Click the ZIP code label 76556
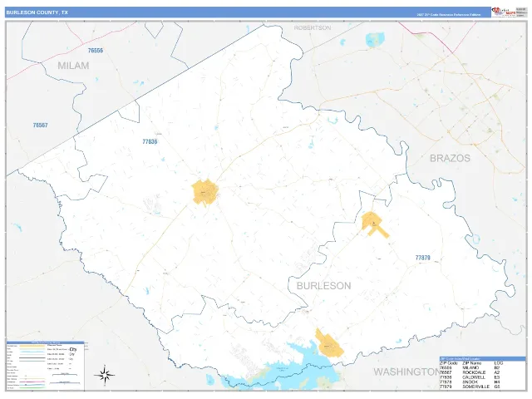This screenshot has height=399, width=532. 96,51
